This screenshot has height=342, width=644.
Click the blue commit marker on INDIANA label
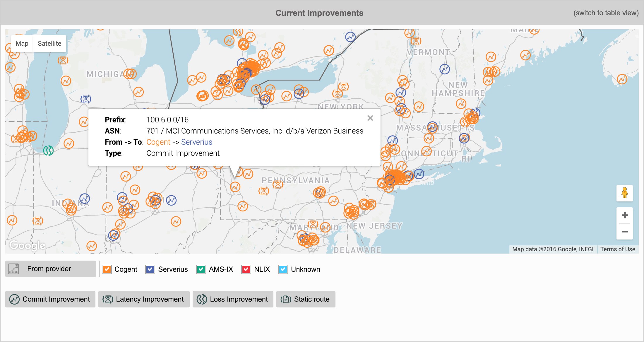85,199
